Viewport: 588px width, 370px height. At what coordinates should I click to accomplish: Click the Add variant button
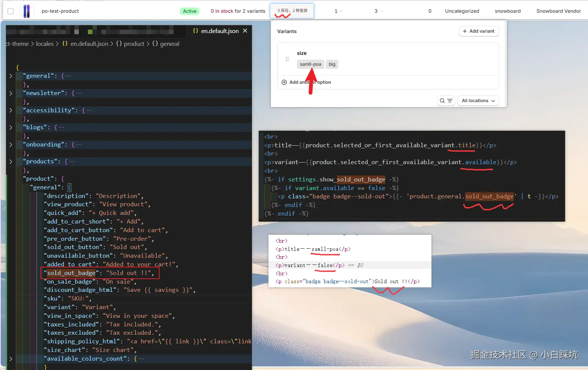(x=478, y=31)
